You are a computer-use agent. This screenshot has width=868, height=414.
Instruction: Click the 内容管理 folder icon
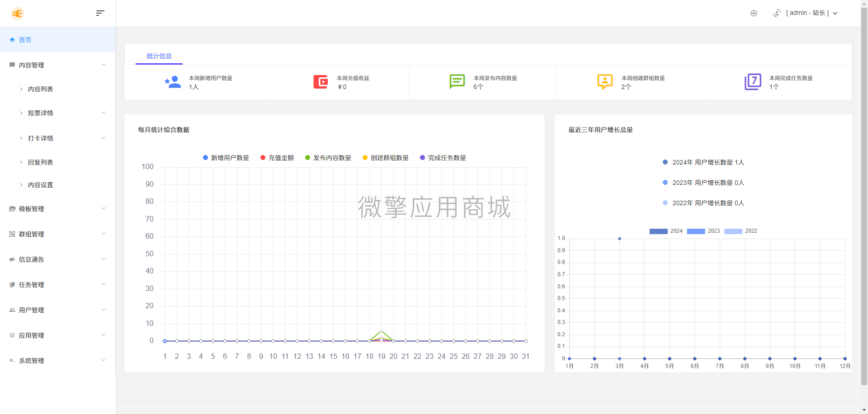click(x=12, y=65)
